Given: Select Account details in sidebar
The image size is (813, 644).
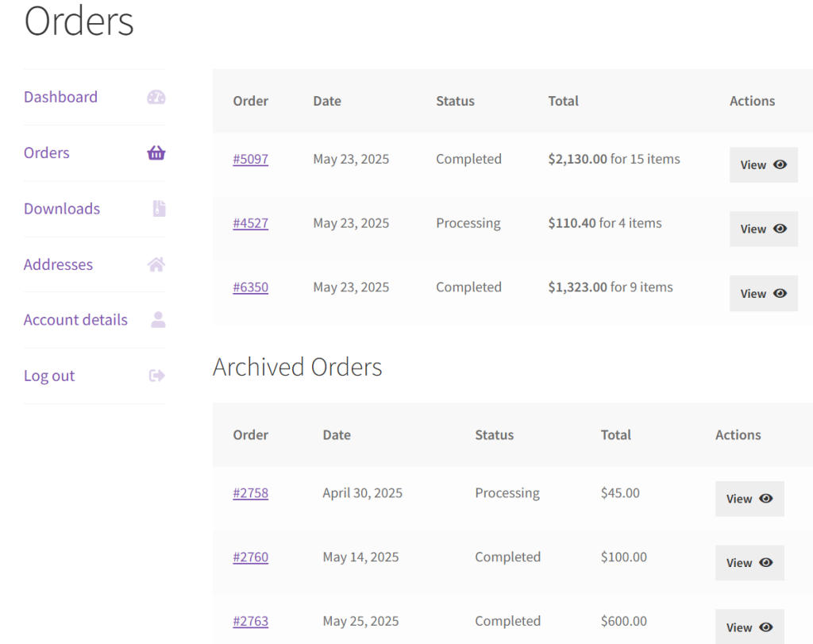Looking at the screenshot, I should (x=75, y=320).
